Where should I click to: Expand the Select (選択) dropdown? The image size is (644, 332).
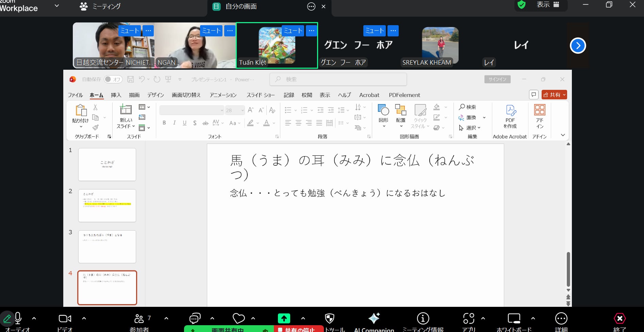(470, 128)
